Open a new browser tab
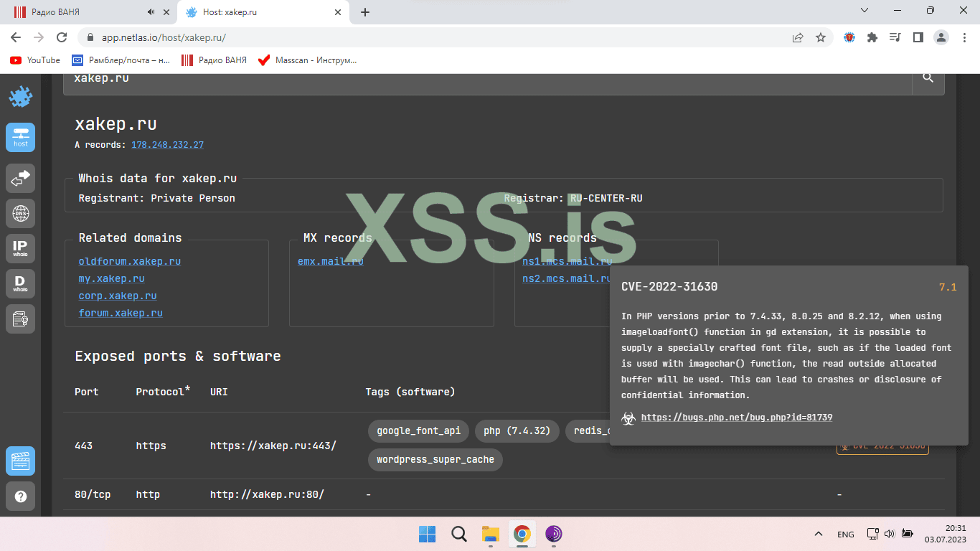The image size is (980, 551). pos(365,12)
